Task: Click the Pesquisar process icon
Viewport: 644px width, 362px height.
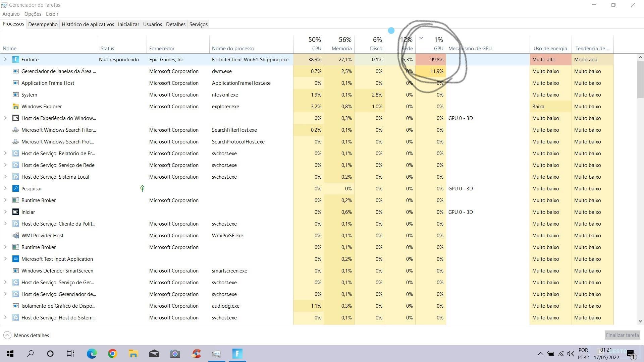Action: (15, 189)
